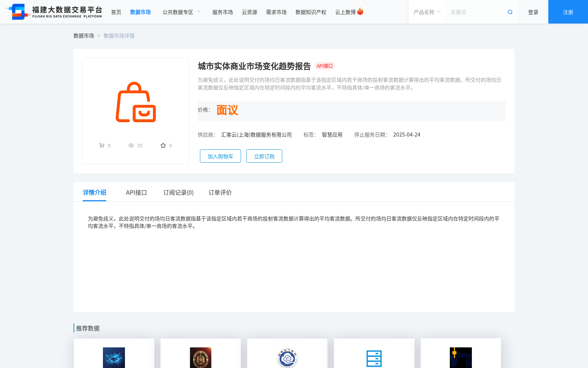
Task: Open the golden emblem recommended data thumbnail
Action: click(x=201, y=358)
